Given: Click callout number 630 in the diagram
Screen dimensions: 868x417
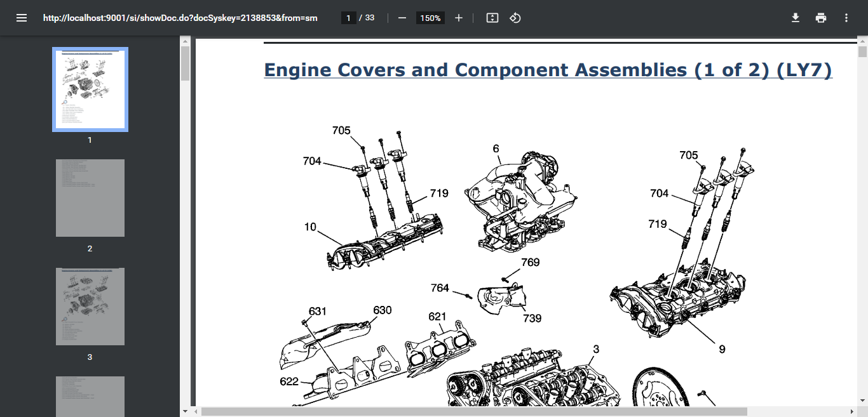Looking at the screenshot, I should coord(383,310).
